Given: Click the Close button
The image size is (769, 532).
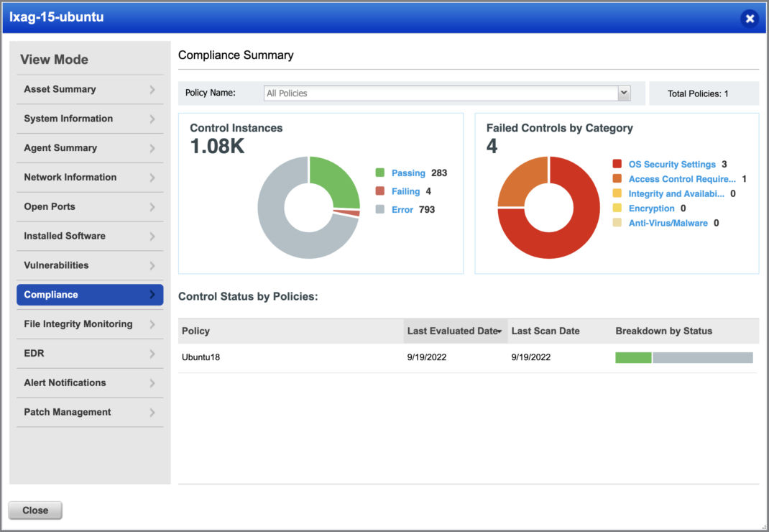Looking at the screenshot, I should click(x=34, y=510).
